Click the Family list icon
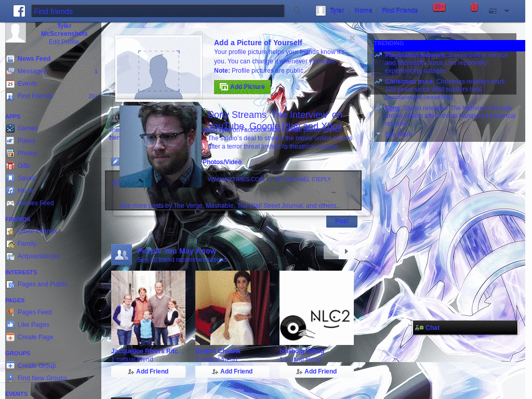Image resolution: width=532 pixels, height=399 pixels. point(10,244)
